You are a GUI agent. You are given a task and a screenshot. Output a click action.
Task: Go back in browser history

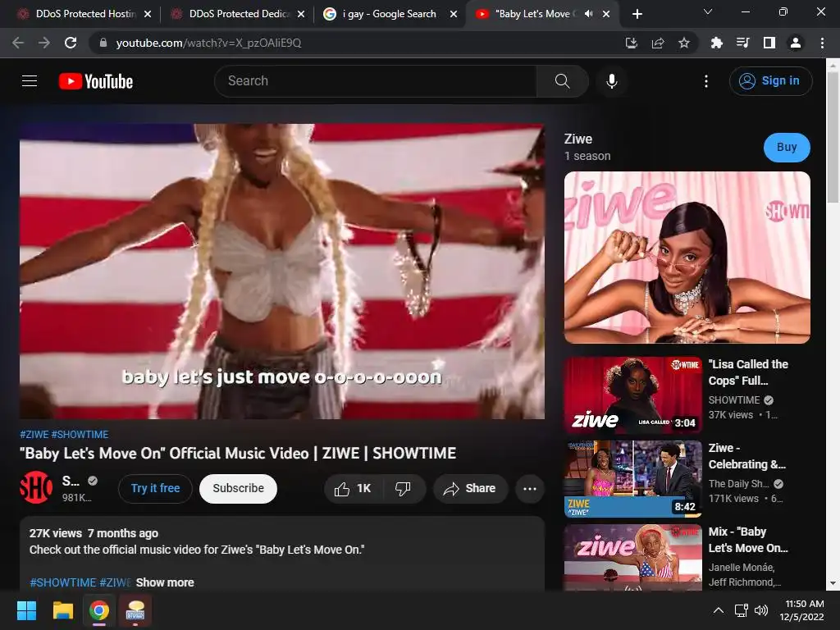click(18, 43)
